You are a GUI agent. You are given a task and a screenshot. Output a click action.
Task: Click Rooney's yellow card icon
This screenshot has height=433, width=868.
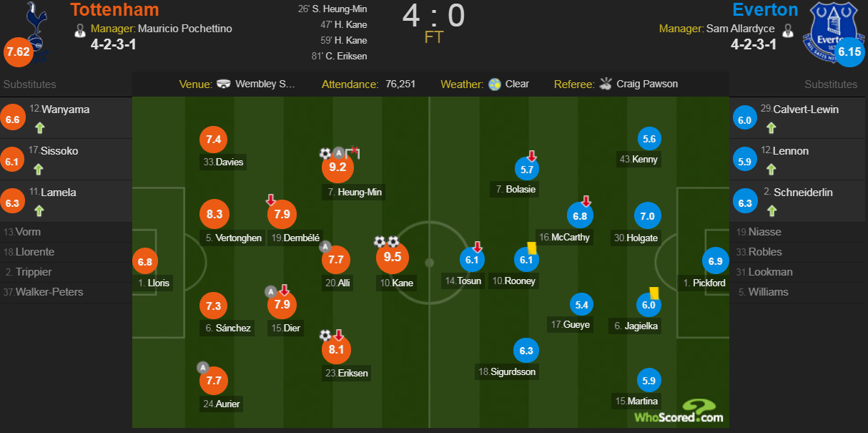[x=531, y=246]
